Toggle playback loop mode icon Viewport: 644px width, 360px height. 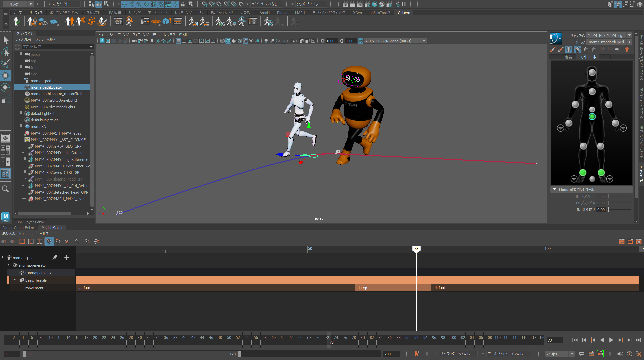coord(581,354)
